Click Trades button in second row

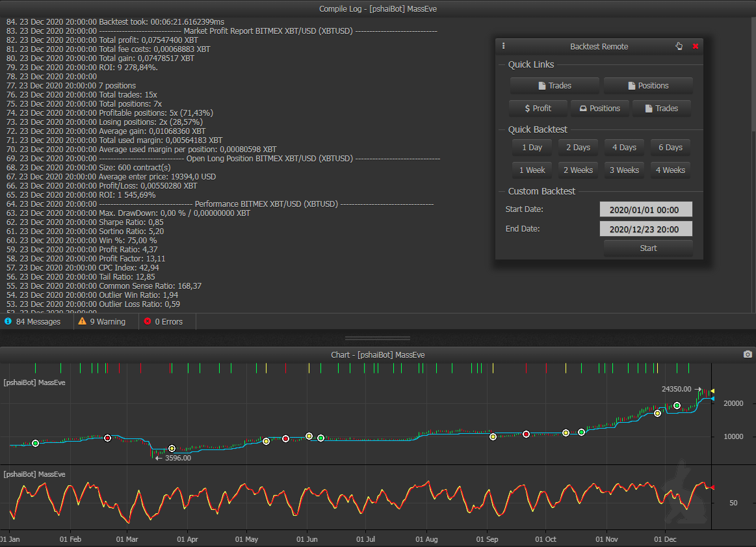point(662,109)
